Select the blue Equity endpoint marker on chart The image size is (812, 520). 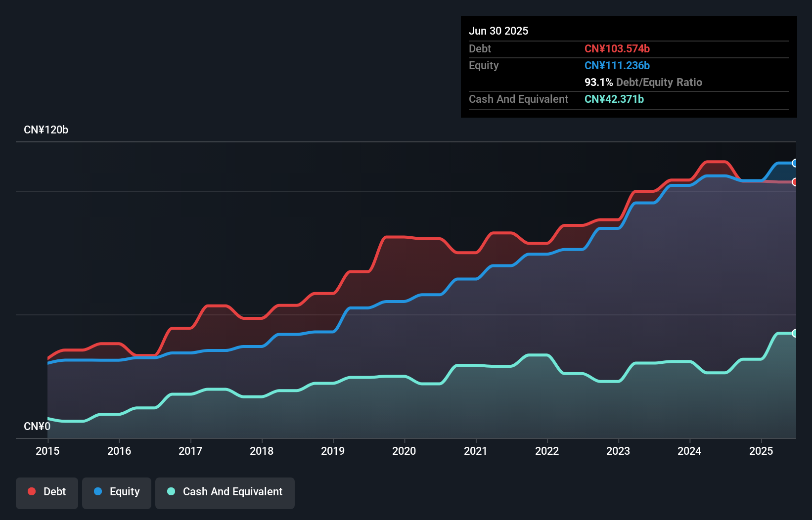(x=795, y=163)
